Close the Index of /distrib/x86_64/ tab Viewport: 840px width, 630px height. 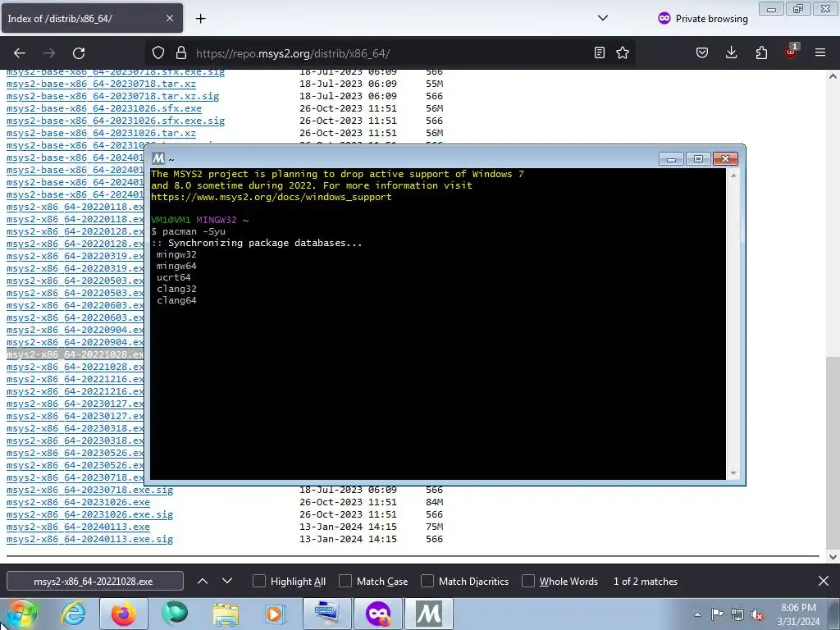169,18
